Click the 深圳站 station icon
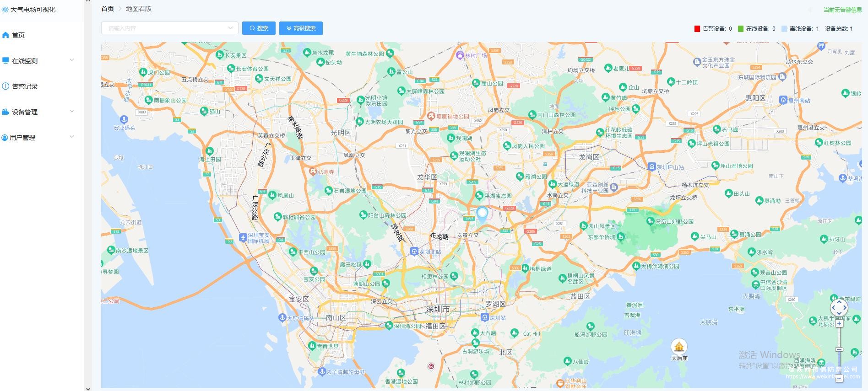 [x=485, y=317]
